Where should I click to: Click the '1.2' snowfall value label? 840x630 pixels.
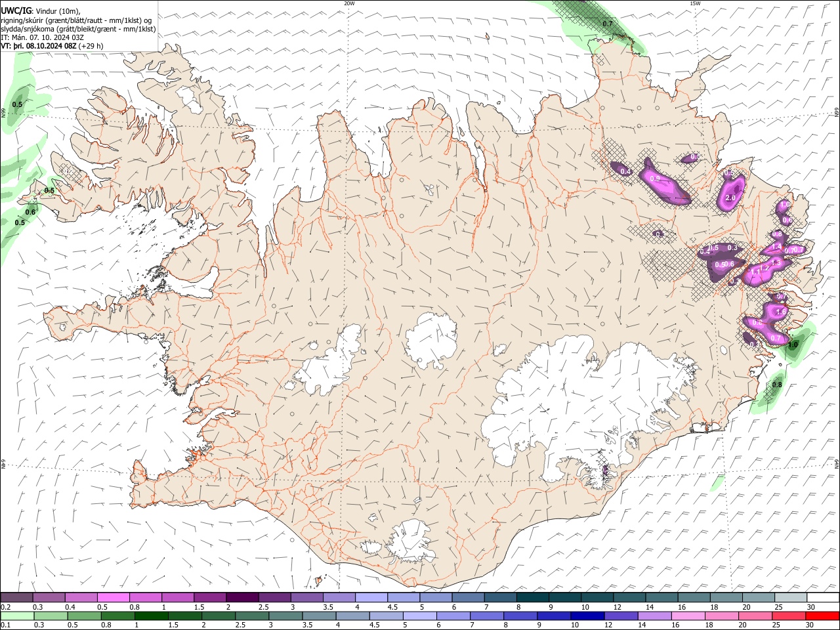tap(764, 268)
